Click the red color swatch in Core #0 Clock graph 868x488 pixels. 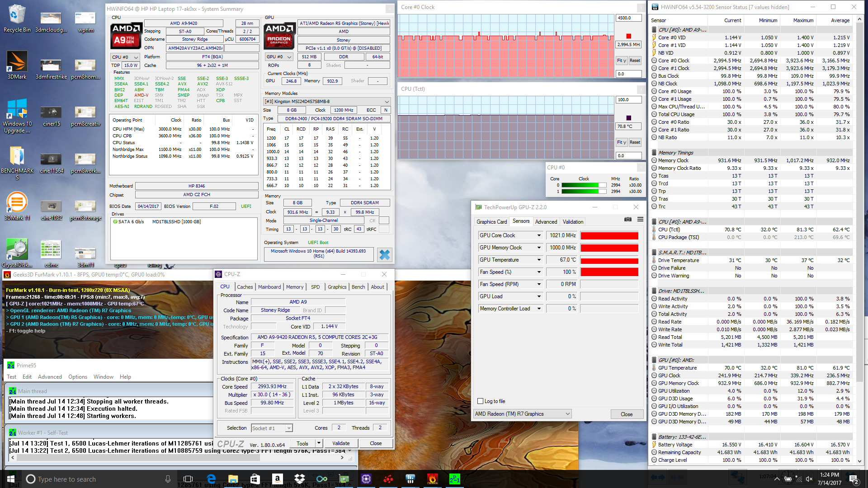click(628, 36)
